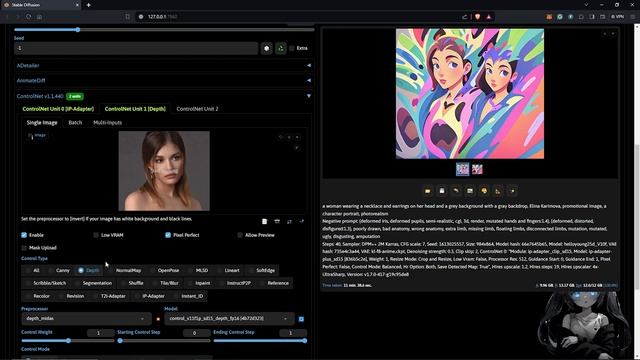Select the Tile/Blur control type
This screenshot has height=360, width=640.
pyautogui.click(x=166, y=283)
